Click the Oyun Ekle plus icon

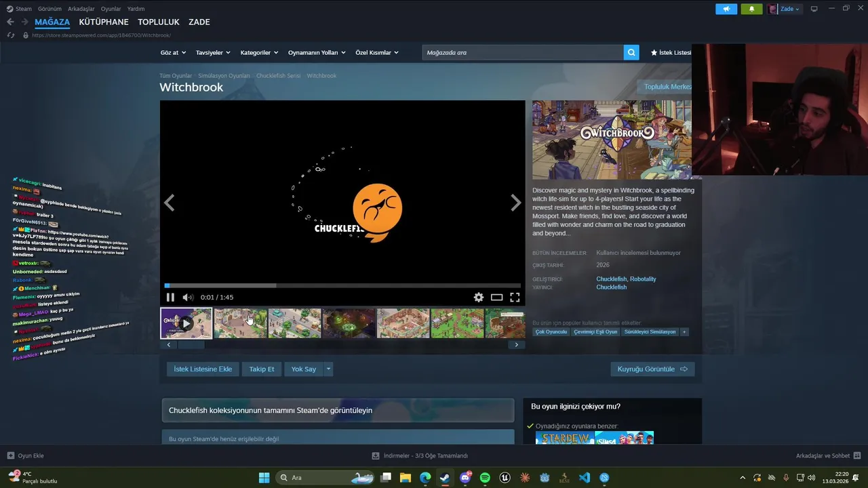point(10,455)
